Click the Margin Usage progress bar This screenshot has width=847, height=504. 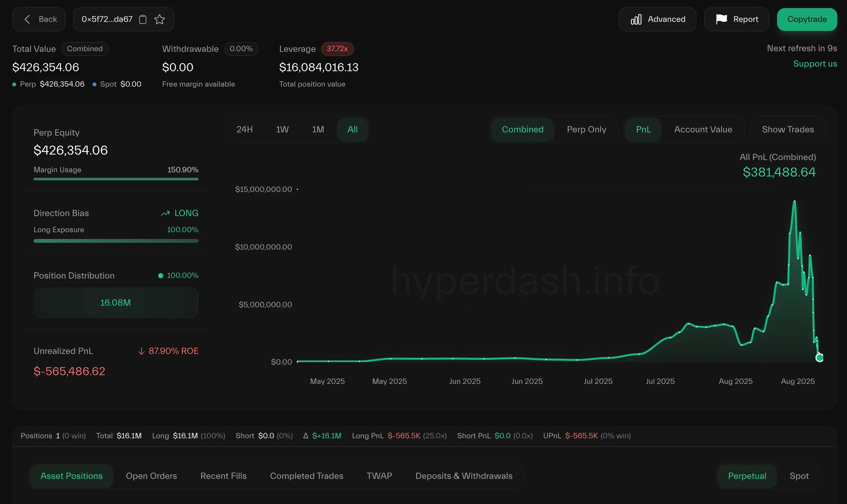116,179
